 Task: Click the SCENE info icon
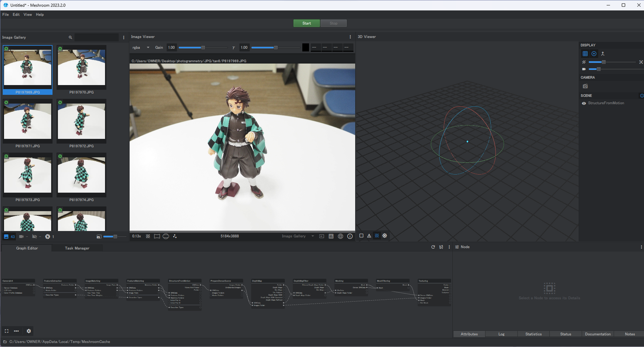(x=642, y=96)
